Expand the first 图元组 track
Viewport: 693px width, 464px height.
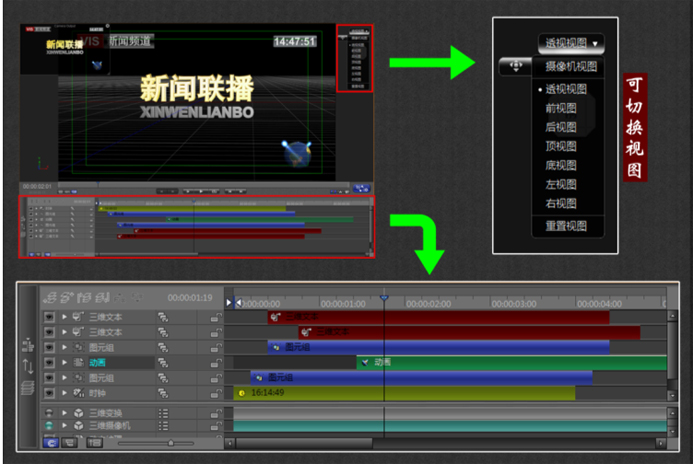[65, 347]
